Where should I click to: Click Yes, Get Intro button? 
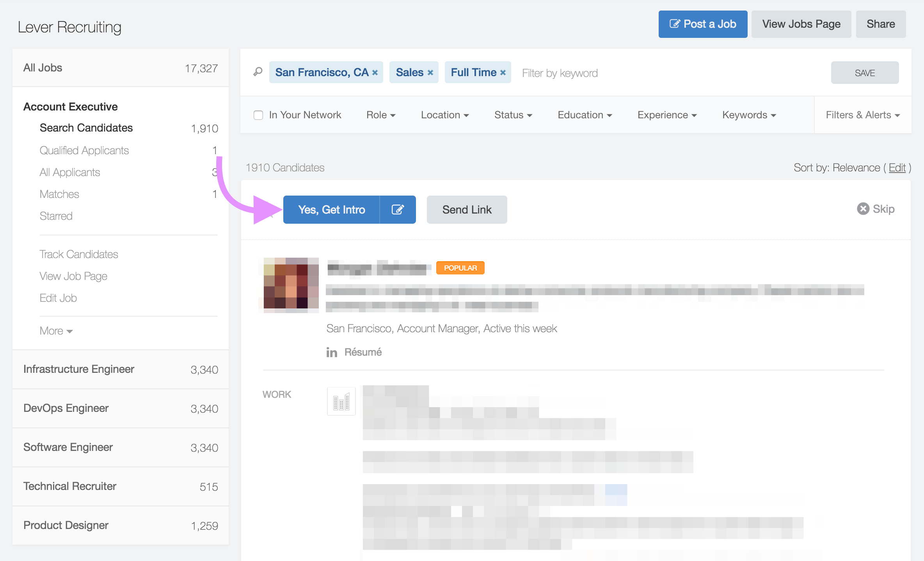pyautogui.click(x=331, y=210)
